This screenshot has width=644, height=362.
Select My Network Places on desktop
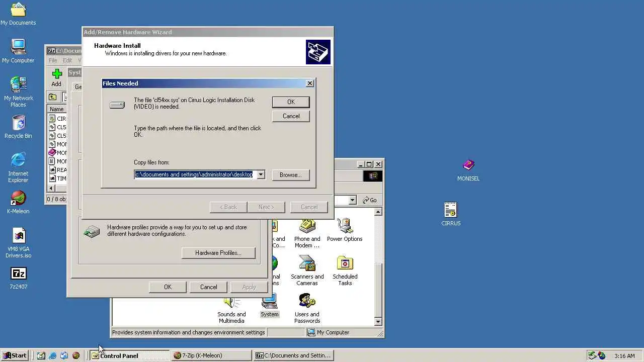point(18,92)
